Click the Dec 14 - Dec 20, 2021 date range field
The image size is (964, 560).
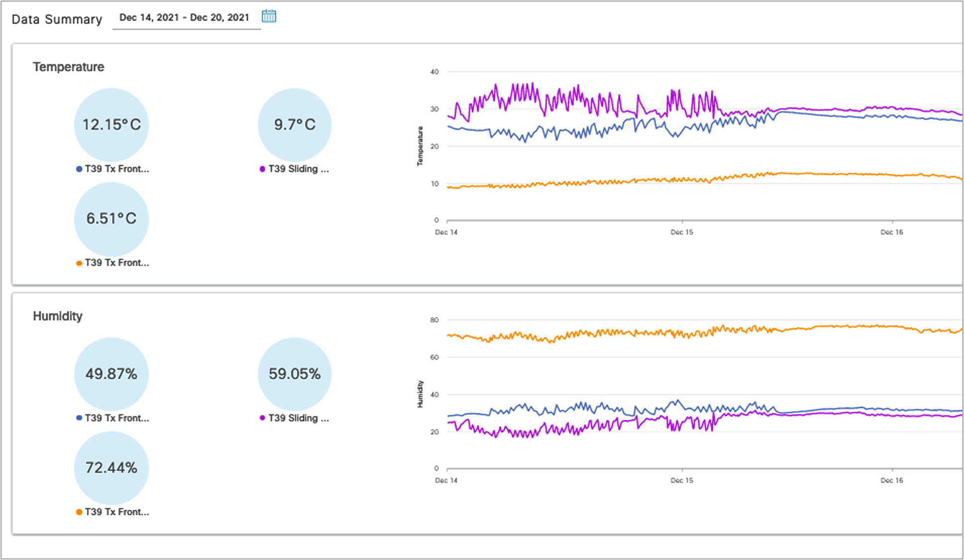pos(186,18)
